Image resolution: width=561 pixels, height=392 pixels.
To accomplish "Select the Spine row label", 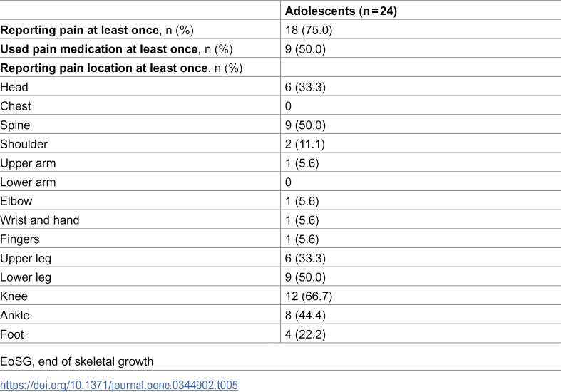I will tap(15, 125).
